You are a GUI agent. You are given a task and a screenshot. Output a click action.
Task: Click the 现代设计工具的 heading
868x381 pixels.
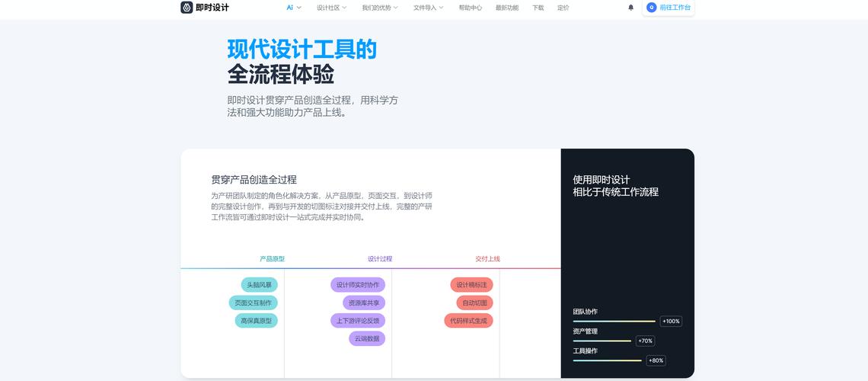[302, 50]
